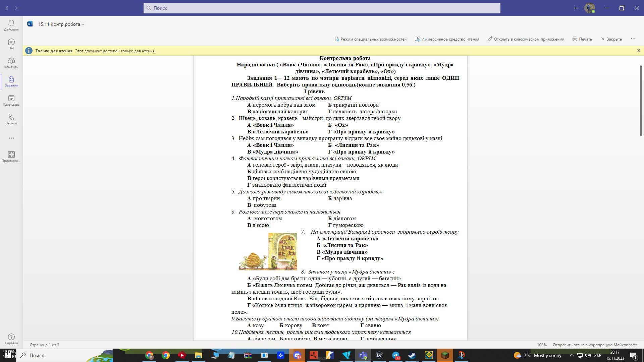
Task: Click the volume speaker tray icon
Action: tap(588, 355)
